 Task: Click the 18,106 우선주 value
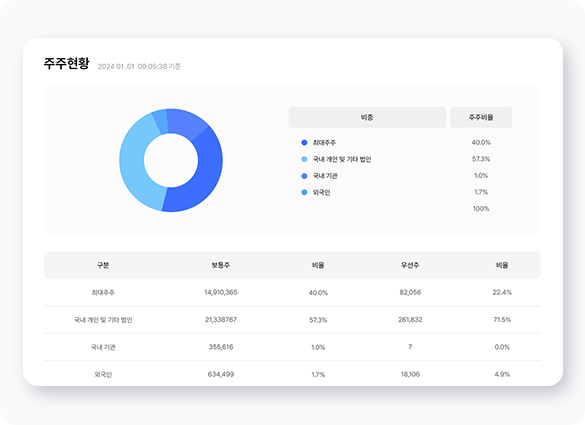pyautogui.click(x=410, y=374)
